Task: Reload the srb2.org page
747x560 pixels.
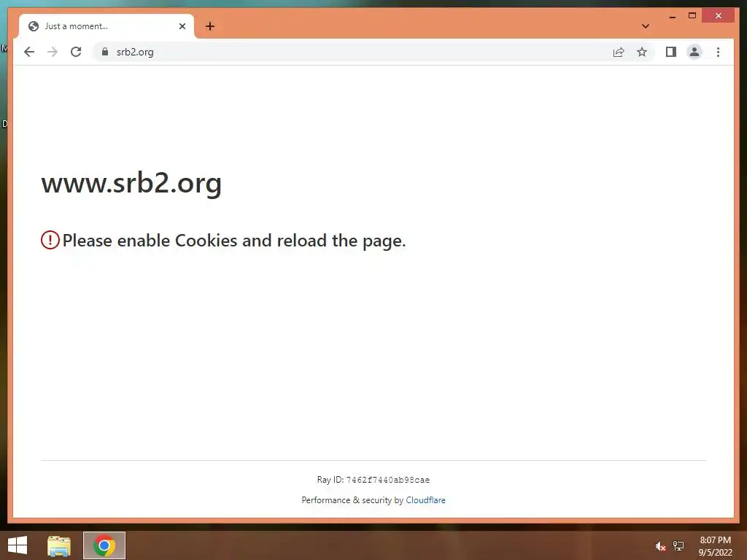Action: click(x=76, y=52)
